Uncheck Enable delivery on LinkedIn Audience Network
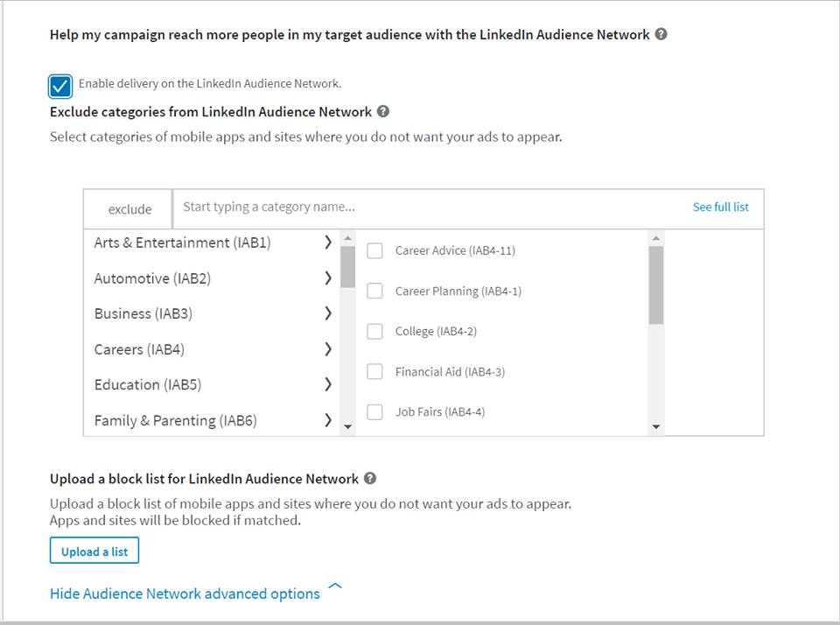The height and width of the screenshot is (625, 840). tap(60, 86)
